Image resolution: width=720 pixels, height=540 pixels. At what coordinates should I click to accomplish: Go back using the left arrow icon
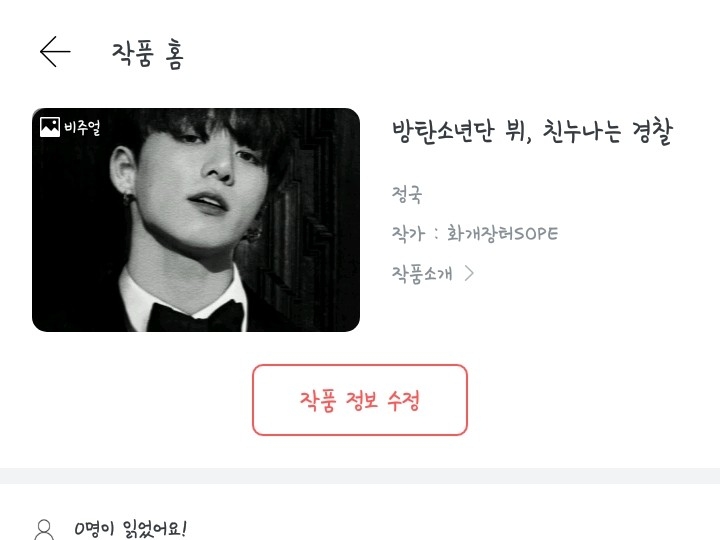[55, 51]
